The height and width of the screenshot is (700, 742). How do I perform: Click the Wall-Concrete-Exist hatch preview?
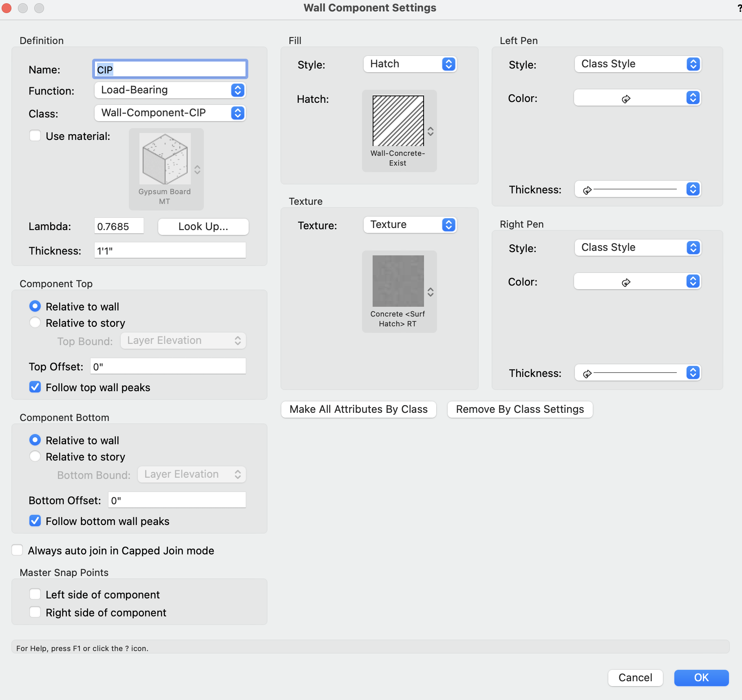pyautogui.click(x=398, y=121)
